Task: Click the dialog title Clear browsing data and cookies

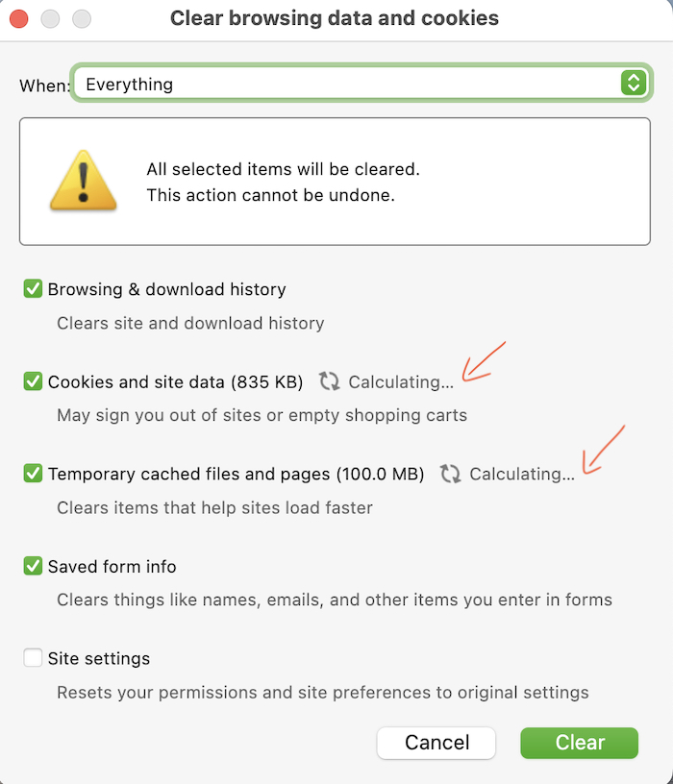Action: 335,18
